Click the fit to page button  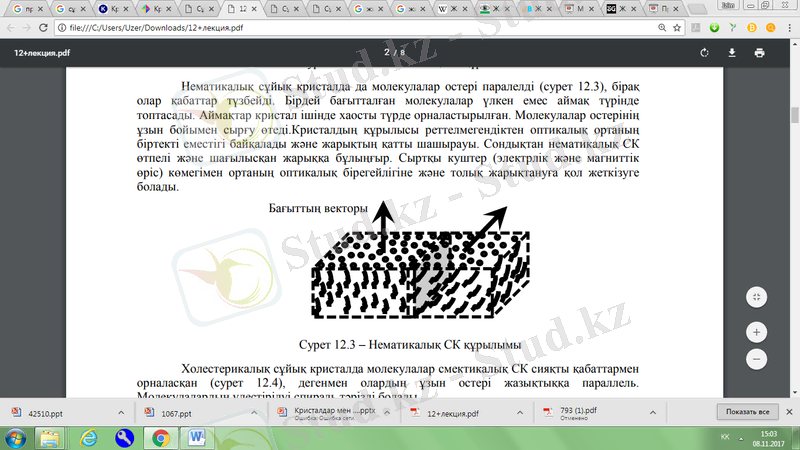coord(757,297)
